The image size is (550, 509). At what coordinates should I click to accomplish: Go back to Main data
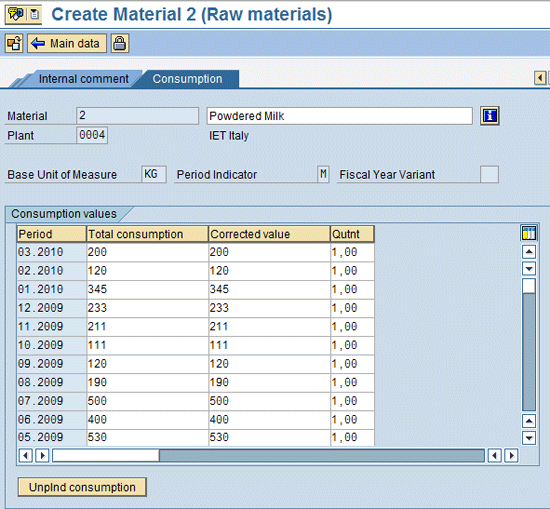(67, 43)
